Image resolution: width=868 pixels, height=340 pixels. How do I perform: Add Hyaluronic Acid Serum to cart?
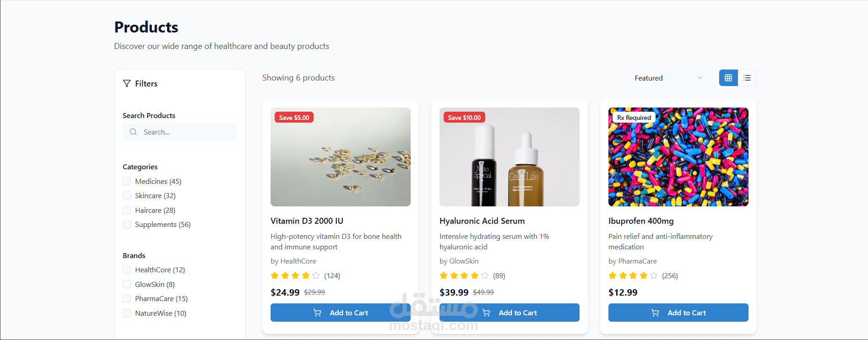point(509,313)
